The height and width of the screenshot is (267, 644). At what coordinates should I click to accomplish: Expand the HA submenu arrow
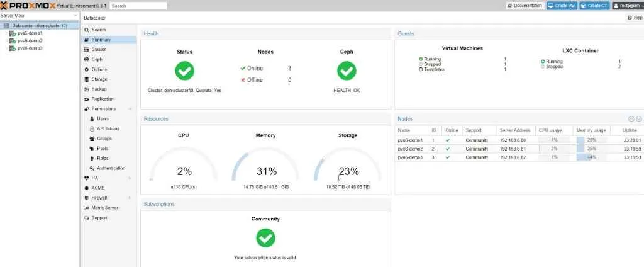[x=130, y=178]
